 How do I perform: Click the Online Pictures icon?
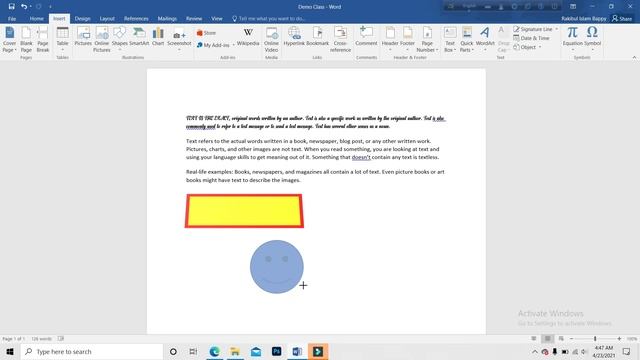coord(102,40)
